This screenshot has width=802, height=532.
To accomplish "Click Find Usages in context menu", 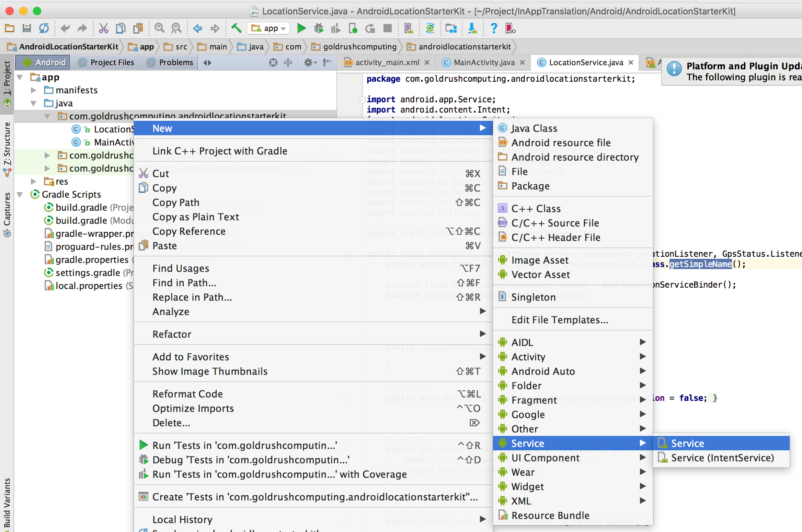I will 313,268.
